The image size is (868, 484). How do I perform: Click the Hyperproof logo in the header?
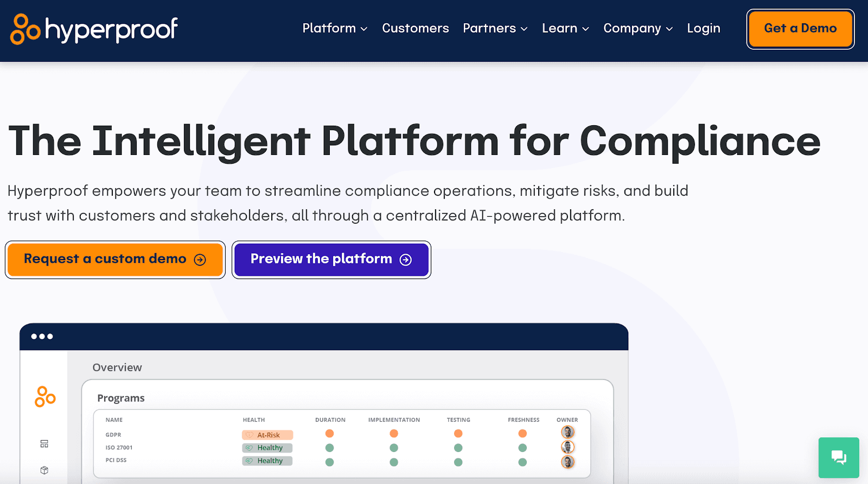[94, 29]
